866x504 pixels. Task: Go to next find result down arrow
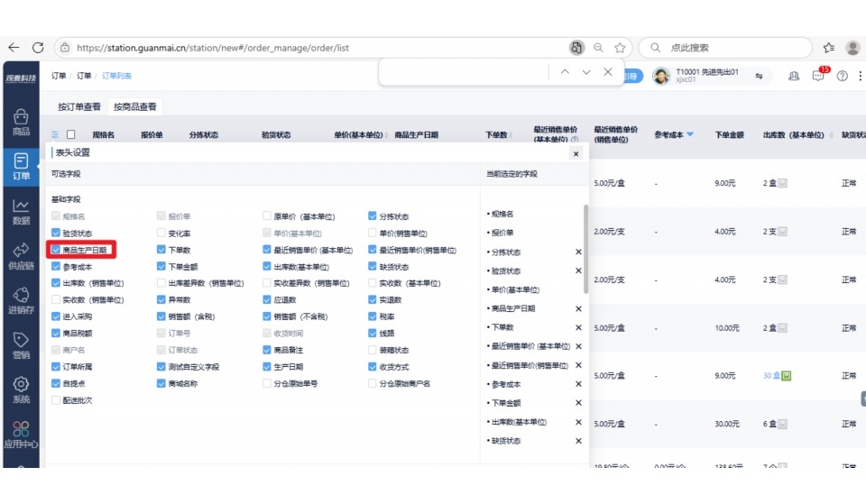tap(586, 72)
